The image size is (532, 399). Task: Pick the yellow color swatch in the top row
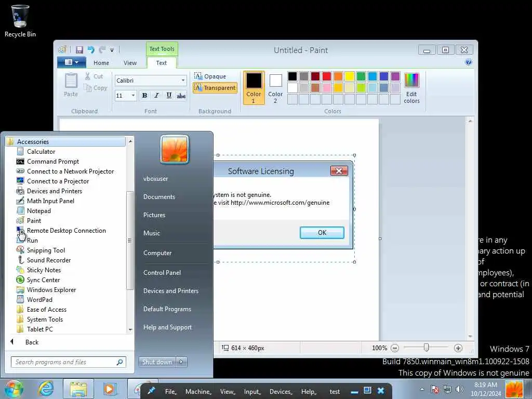[350, 76]
